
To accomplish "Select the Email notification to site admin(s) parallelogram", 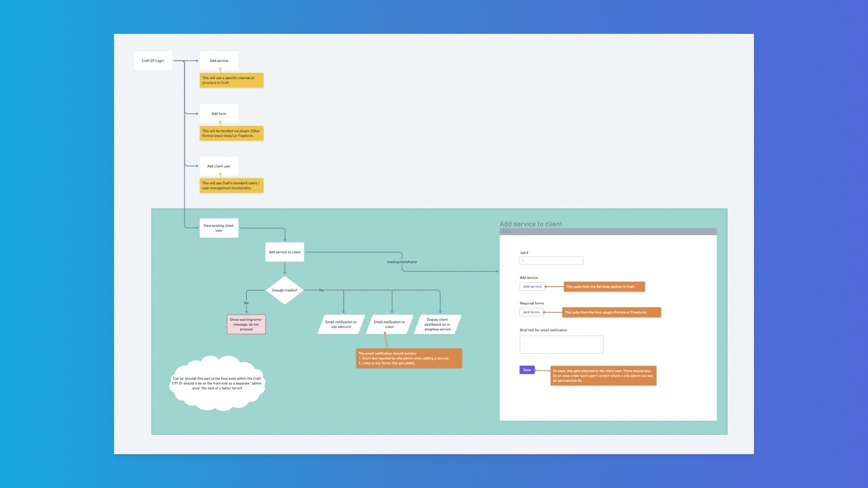I will click(x=341, y=324).
